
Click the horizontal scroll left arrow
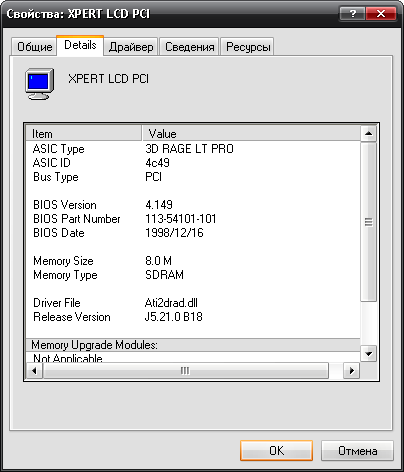point(34,371)
